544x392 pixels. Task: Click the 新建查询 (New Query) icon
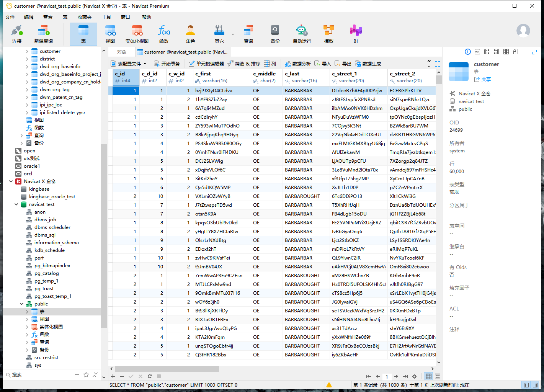43,34
